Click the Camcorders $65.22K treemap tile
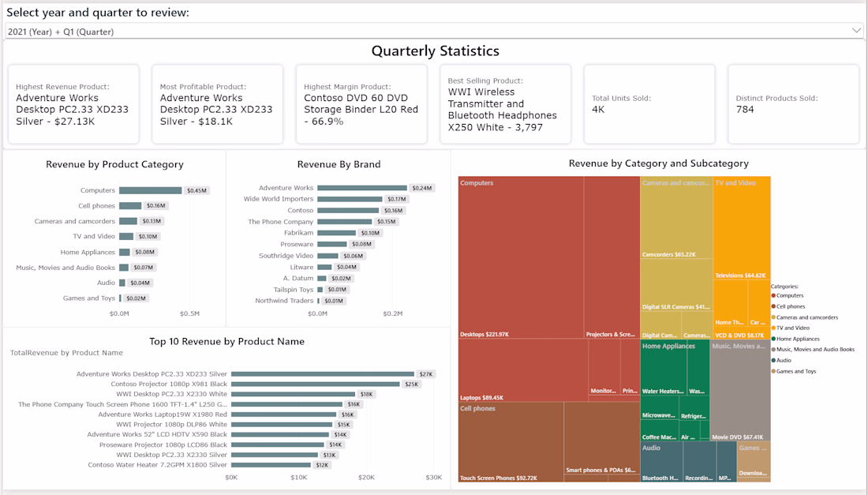The width and height of the screenshot is (868, 495). pos(676,218)
